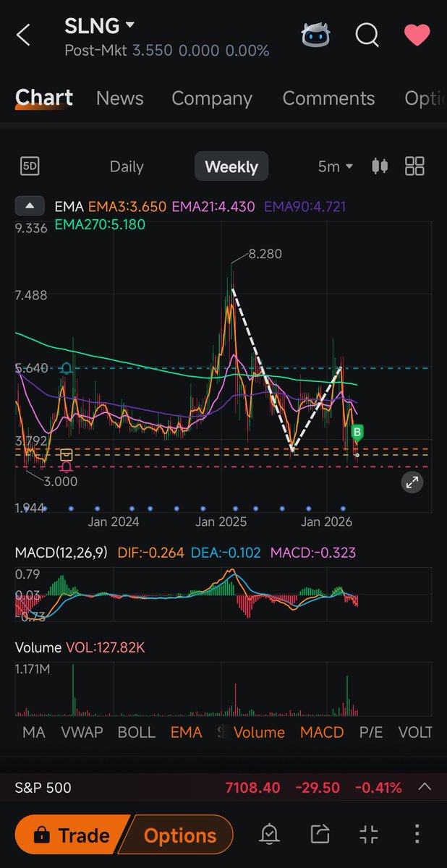Click the EMA21:4.430 legend value
This screenshot has width=447, height=868.
(213, 207)
